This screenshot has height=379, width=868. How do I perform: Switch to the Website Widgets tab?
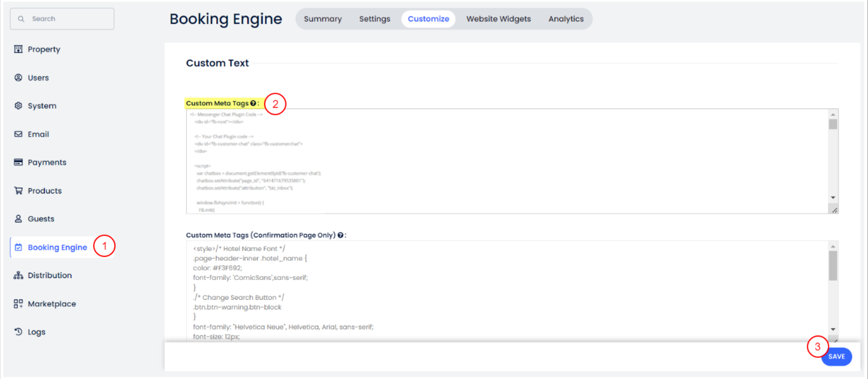click(498, 19)
